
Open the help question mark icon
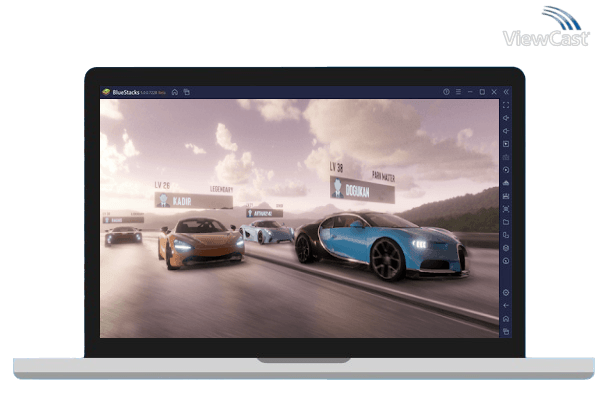(x=446, y=92)
